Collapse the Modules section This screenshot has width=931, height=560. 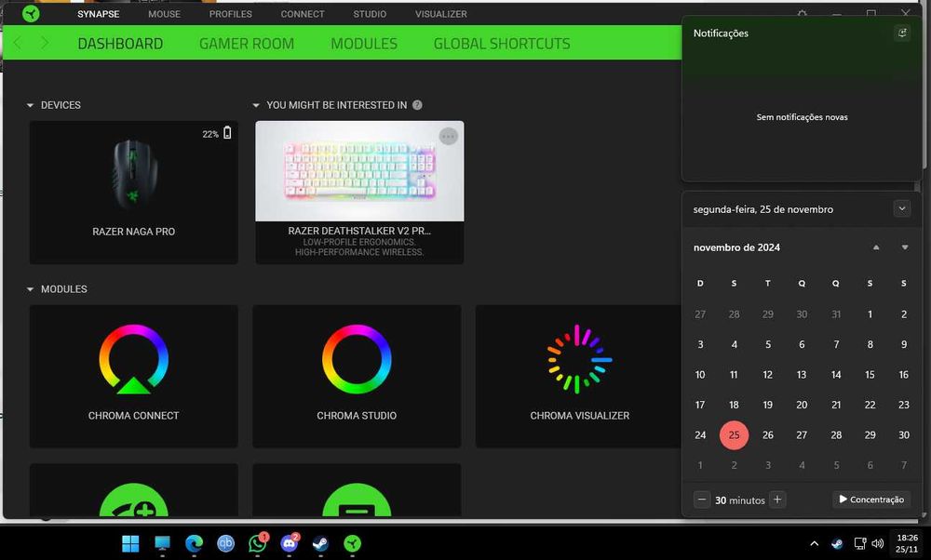pos(31,289)
